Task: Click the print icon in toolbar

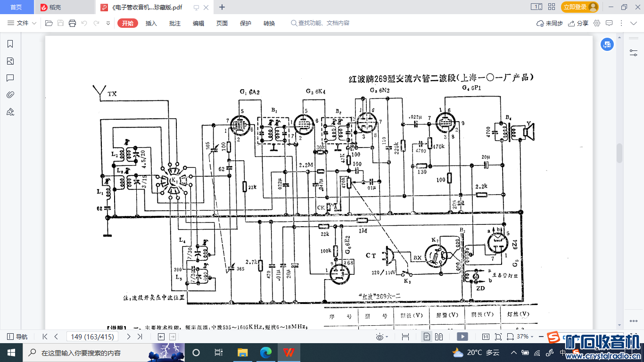Action: pos(72,23)
